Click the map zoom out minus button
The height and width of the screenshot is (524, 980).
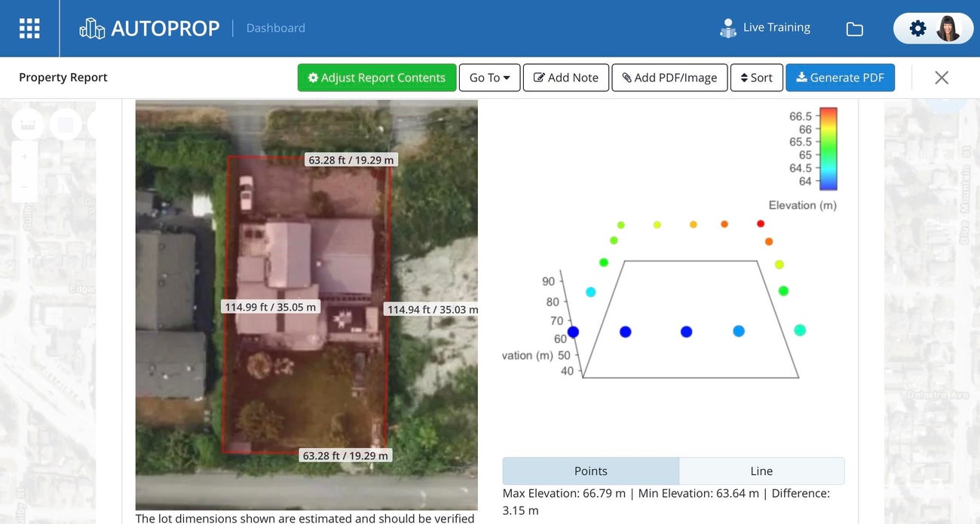25,186
